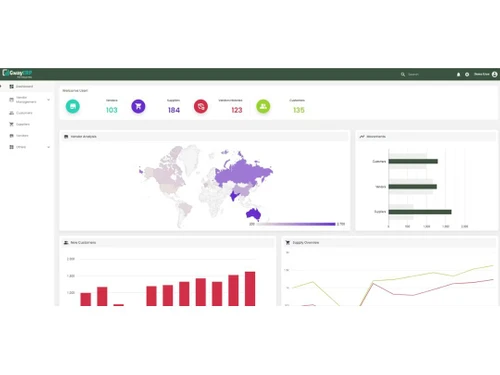Image resolution: width=500 pixels, height=375 pixels.
Task: Open notifications bell in header
Action: pyautogui.click(x=458, y=74)
